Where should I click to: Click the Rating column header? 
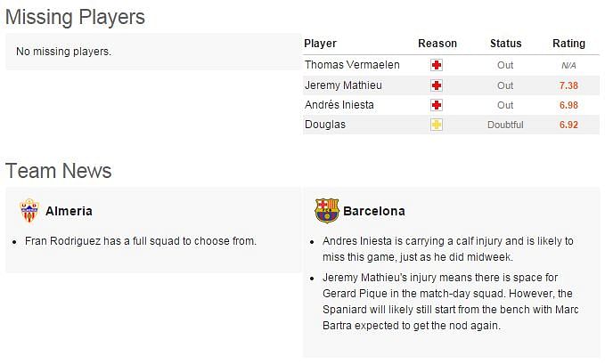[568, 44]
